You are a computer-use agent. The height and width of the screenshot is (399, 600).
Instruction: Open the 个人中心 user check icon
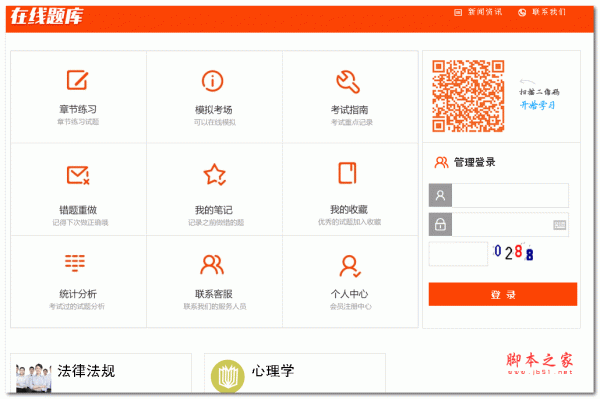(x=350, y=266)
